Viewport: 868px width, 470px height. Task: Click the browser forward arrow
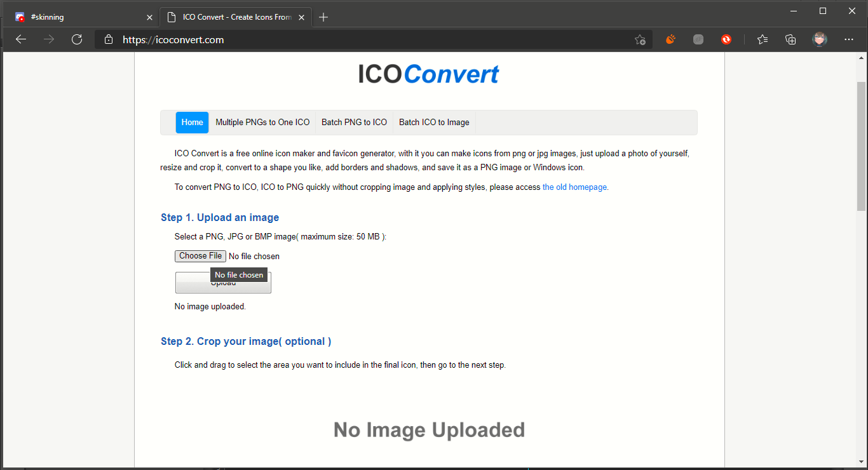coord(49,39)
